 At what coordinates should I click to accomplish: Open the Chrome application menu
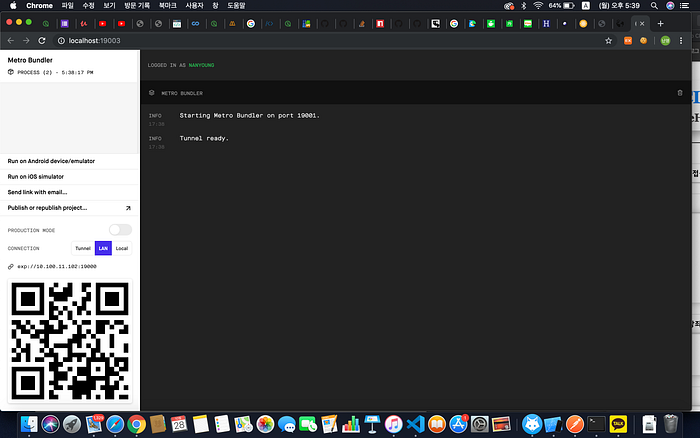39,5
